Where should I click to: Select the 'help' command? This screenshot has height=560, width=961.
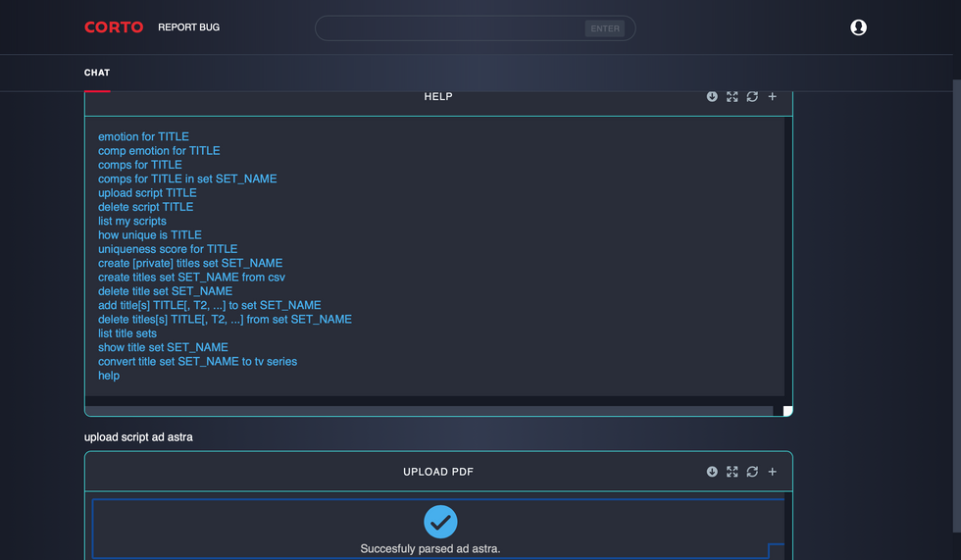(x=109, y=376)
